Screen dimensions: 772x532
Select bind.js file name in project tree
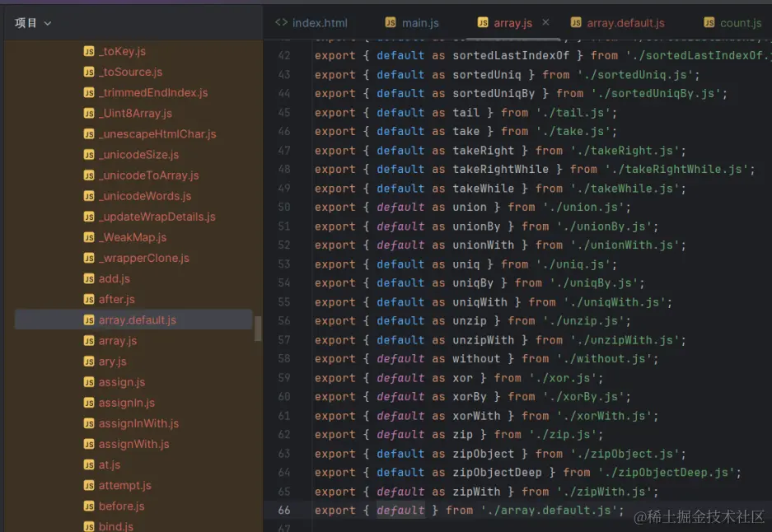click(x=115, y=526)
